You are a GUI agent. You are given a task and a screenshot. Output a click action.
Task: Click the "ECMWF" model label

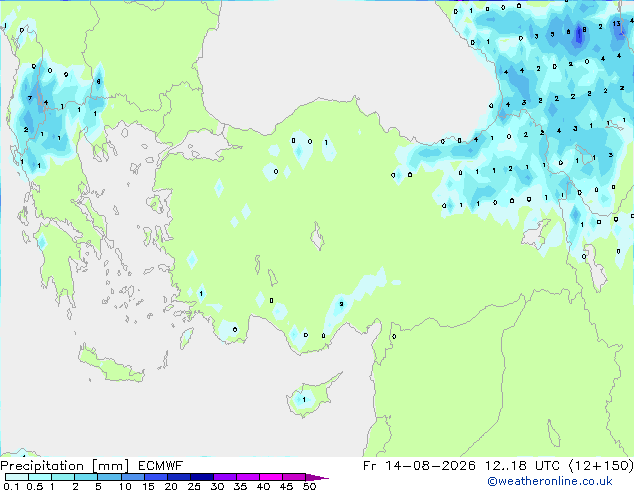(x=161, y=466)
